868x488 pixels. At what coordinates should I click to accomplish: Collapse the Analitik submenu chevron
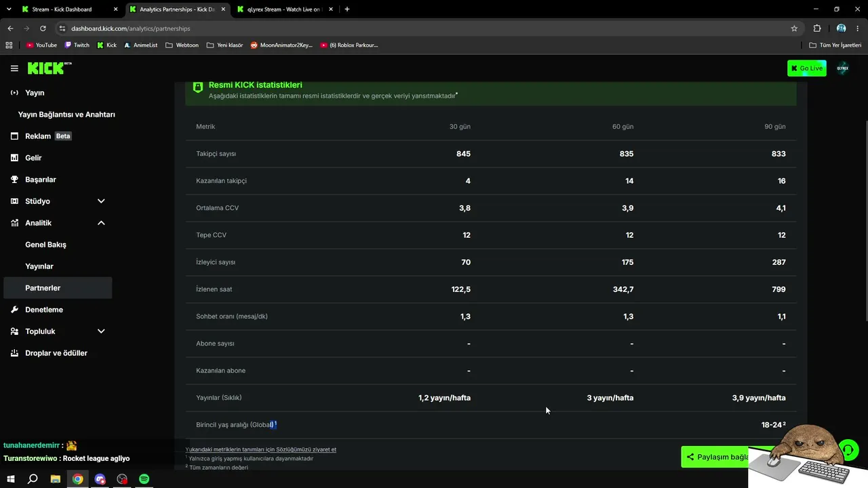(101, 223)
